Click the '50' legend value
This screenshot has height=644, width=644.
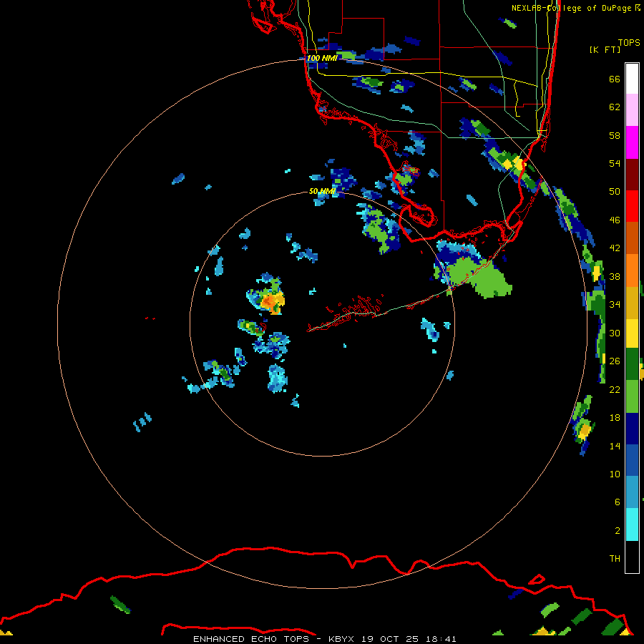click(615, 192)
